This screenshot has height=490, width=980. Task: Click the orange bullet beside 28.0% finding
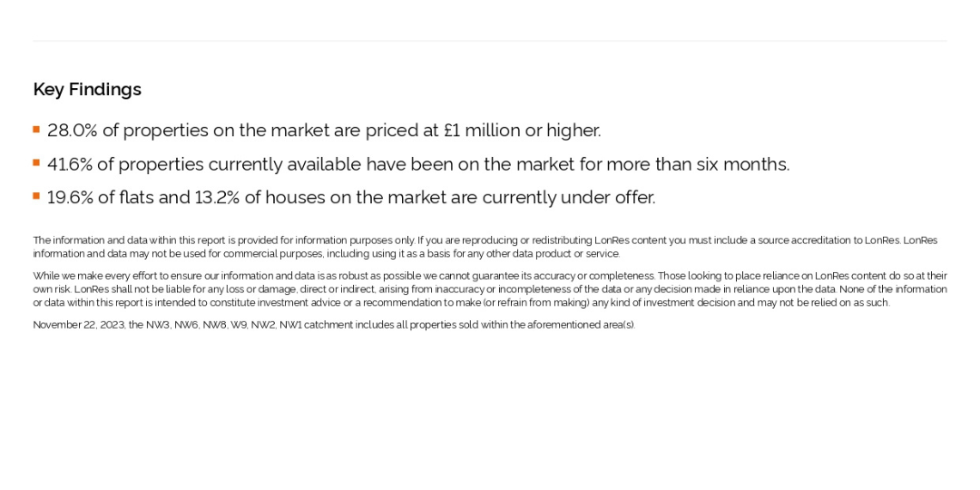click(x=36, y=130)
